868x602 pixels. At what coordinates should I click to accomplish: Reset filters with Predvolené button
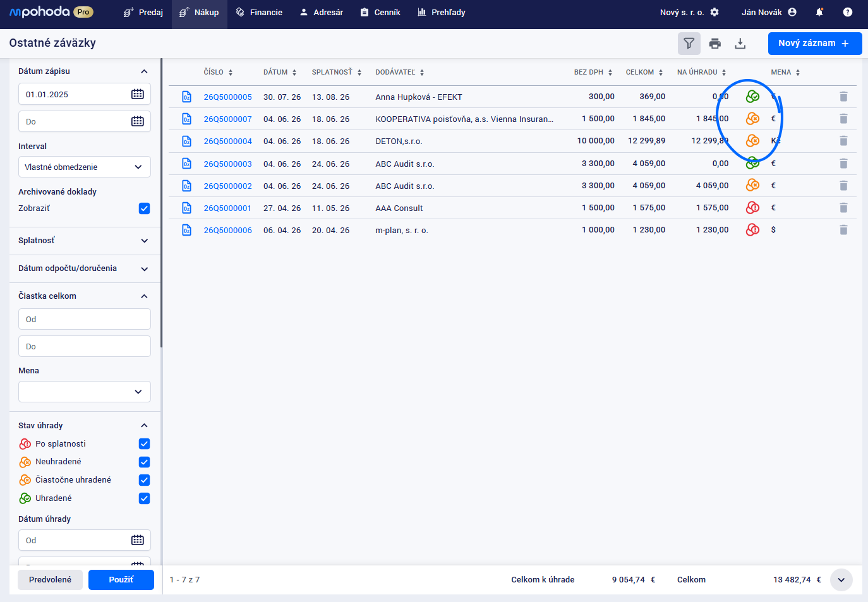pyautogui.click(x=50, y=580)
